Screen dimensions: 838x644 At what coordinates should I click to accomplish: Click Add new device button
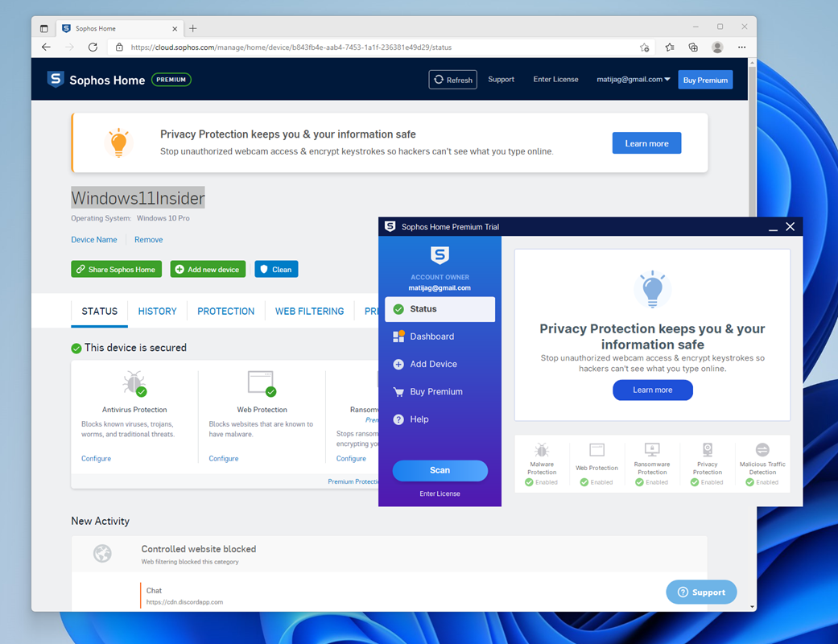coord(208,270)
